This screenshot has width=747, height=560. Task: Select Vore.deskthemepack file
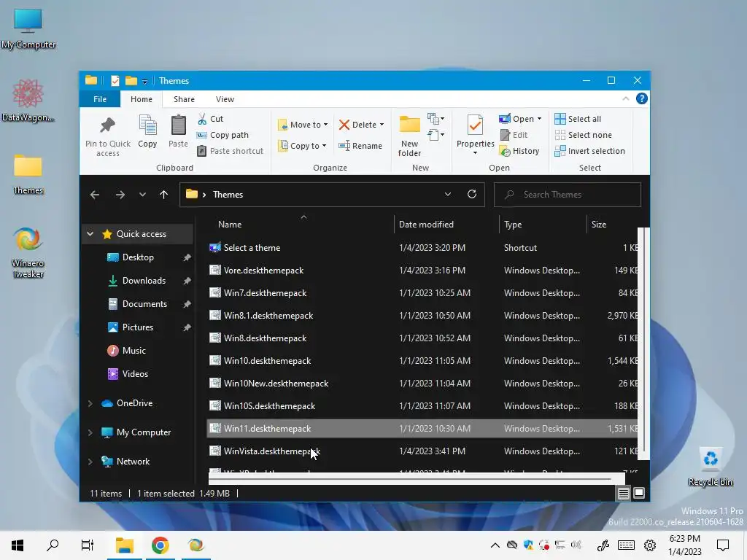(422, 271)
